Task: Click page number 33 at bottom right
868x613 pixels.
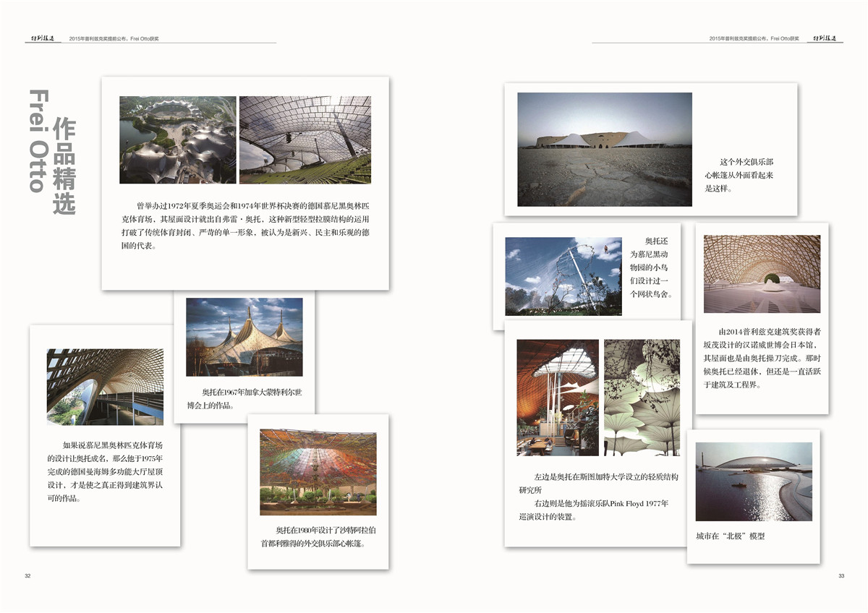Action: pyautogui.click(x=841, y=575)
